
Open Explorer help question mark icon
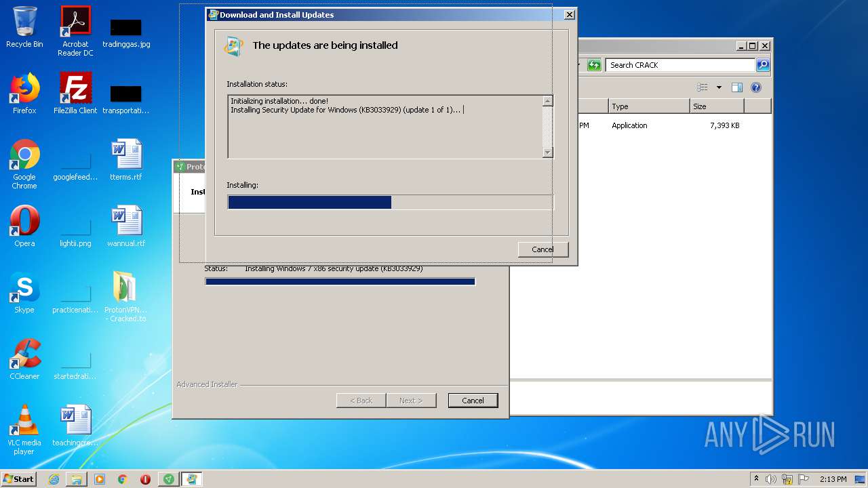[756, 87]
